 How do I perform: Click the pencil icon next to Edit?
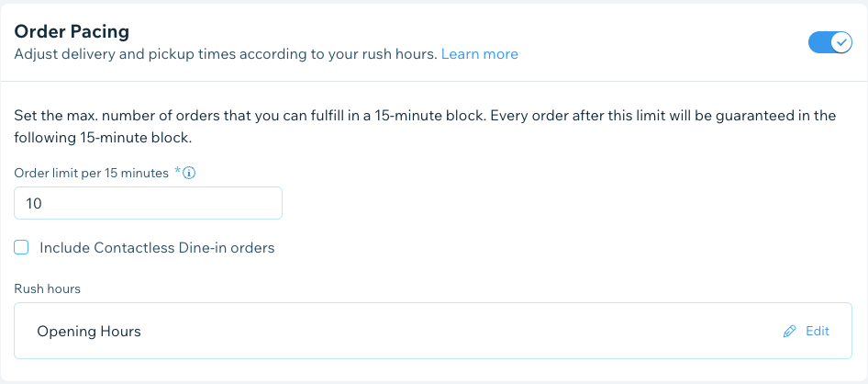[790, 332]
